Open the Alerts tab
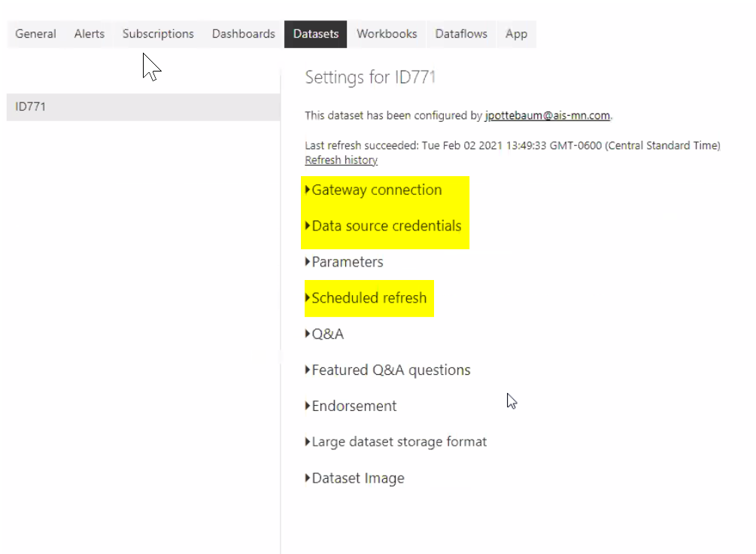This screenshot has height=554, width=756. (x=90, y=35)
